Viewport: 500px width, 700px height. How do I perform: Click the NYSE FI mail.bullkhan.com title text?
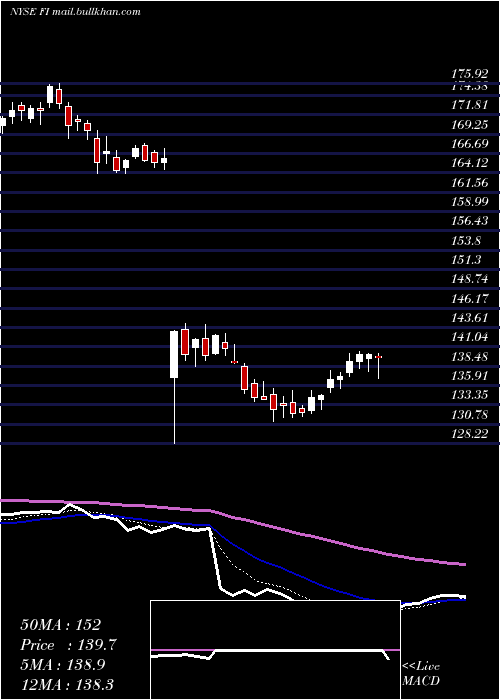[75, 11]
